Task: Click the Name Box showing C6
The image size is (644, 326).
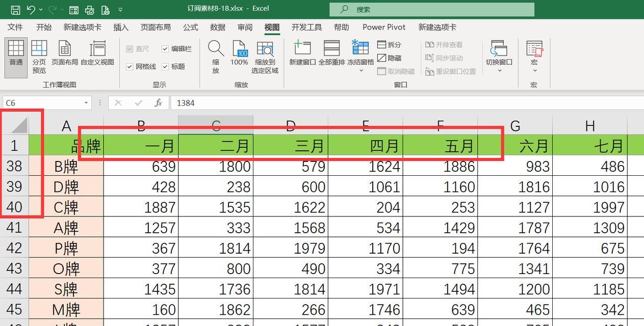Action: point(43,103)
